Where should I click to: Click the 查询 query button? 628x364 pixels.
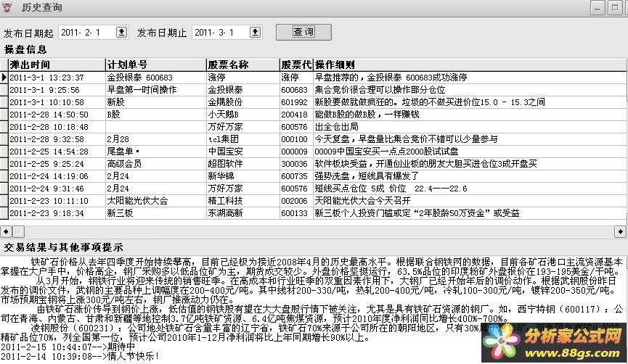(x=303, y=32)
